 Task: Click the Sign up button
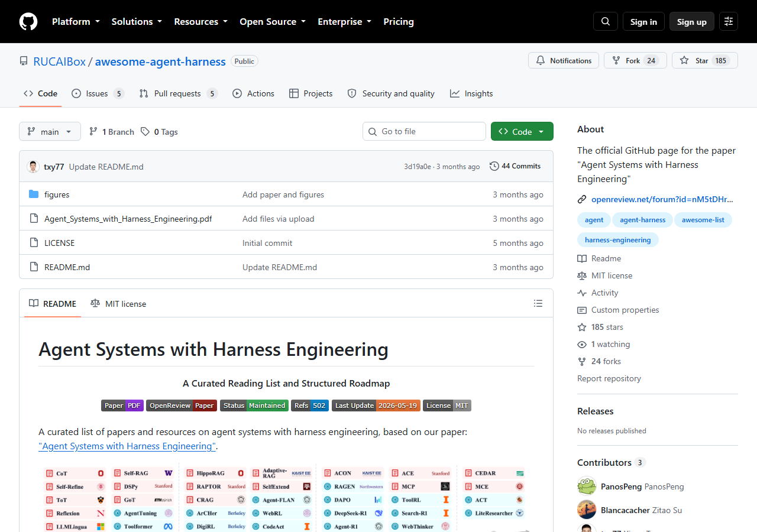pos(692,22)
